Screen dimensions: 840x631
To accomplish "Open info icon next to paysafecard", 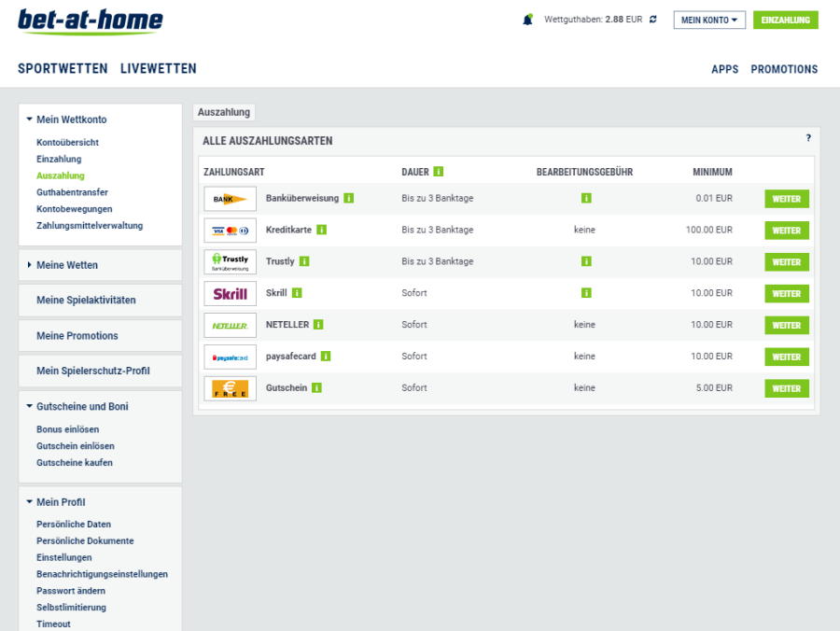I will pos(326,357).
